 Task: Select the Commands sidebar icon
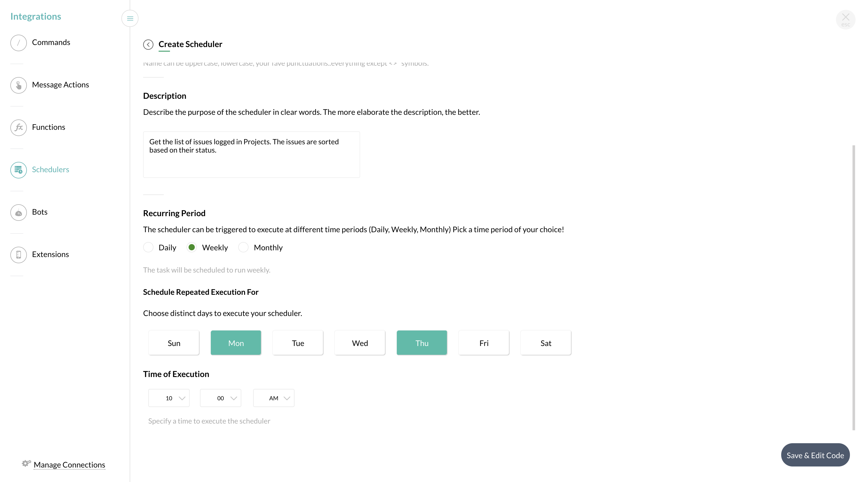tap(19, 42)
